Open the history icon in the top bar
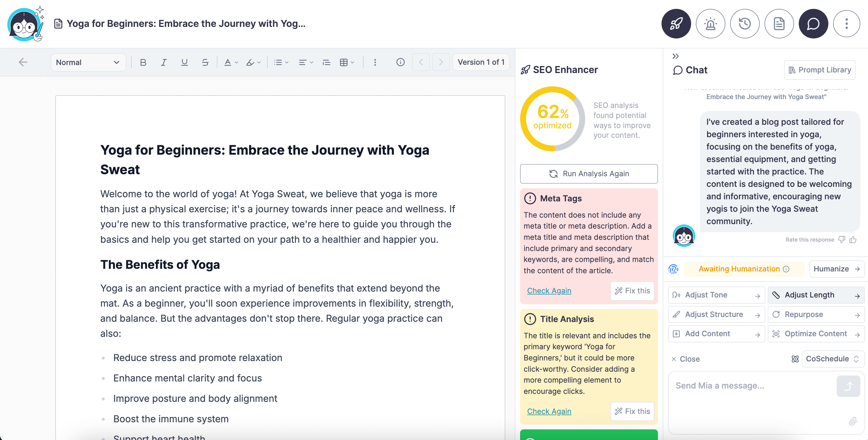 [745, 24]
